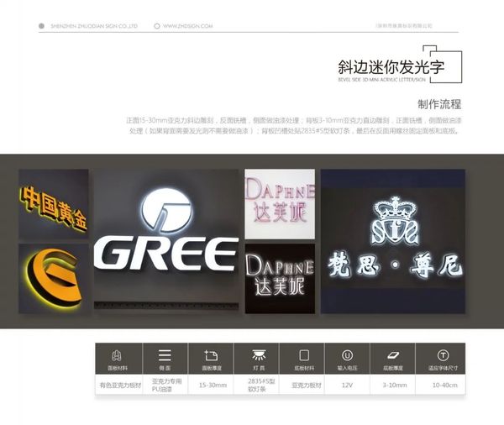Click the 斜边迷你发光字 heading

point(391,67)
